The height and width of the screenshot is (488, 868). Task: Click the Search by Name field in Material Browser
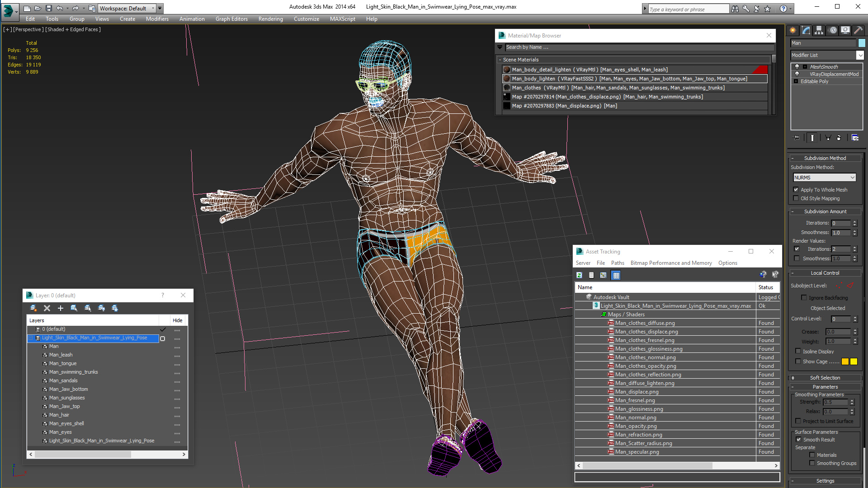(639, 47)
